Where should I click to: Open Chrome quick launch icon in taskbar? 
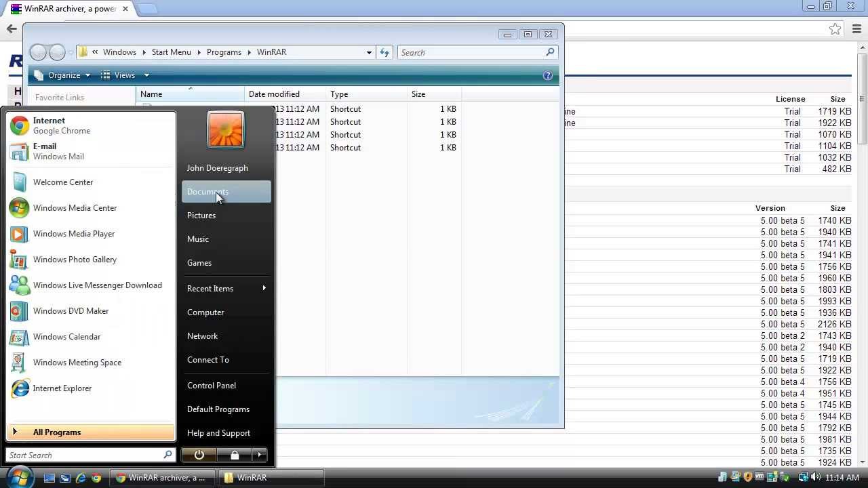coord(96,478)
